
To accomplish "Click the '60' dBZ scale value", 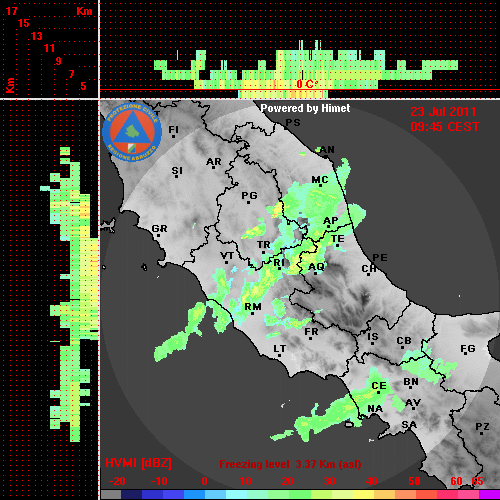I will point(456,481).
